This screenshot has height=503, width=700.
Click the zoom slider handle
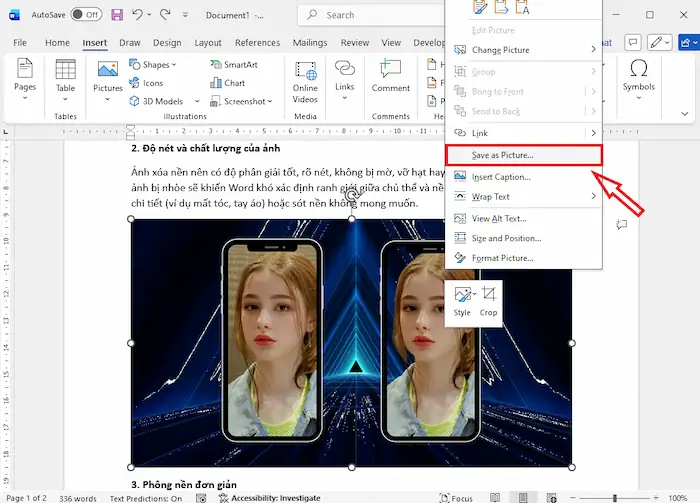pyautogui.click(x=615, y=498)
